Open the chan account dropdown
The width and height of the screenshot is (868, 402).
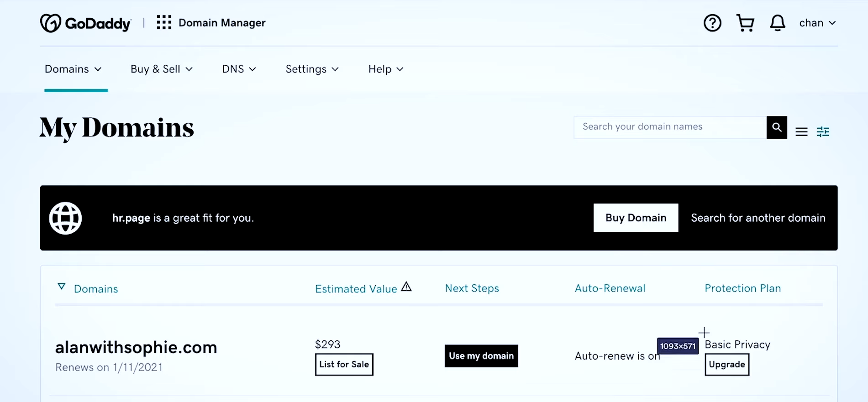(817, 23)
